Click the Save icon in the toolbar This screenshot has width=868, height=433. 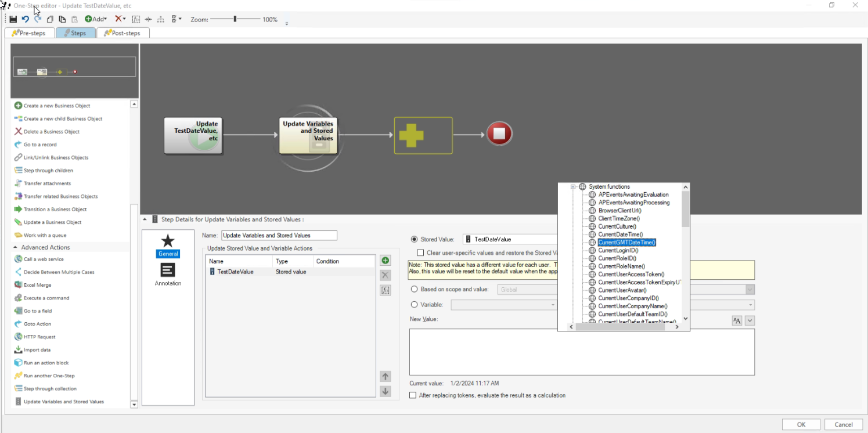tap(12, 19)
